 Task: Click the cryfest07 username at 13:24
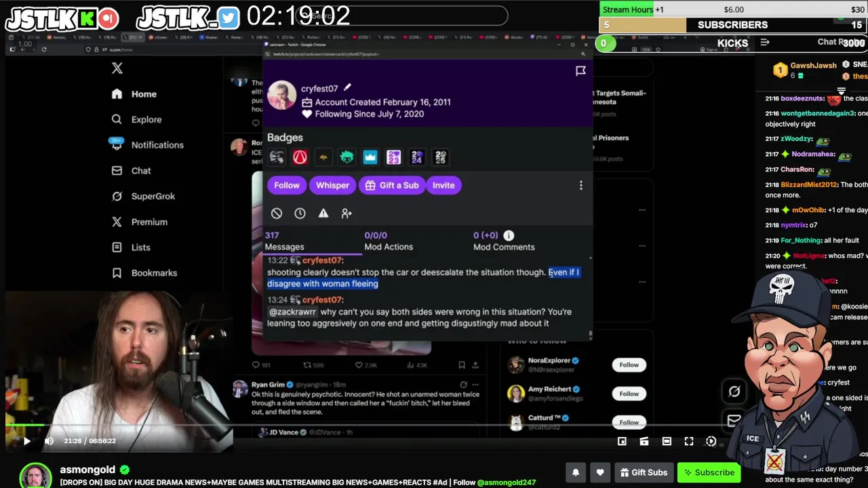(x=323, y=300)
